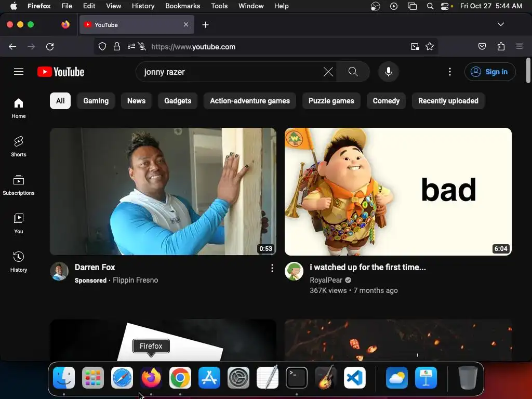Open Visual Studio Code from the Dock
The image size is (532, 399).
354,378
